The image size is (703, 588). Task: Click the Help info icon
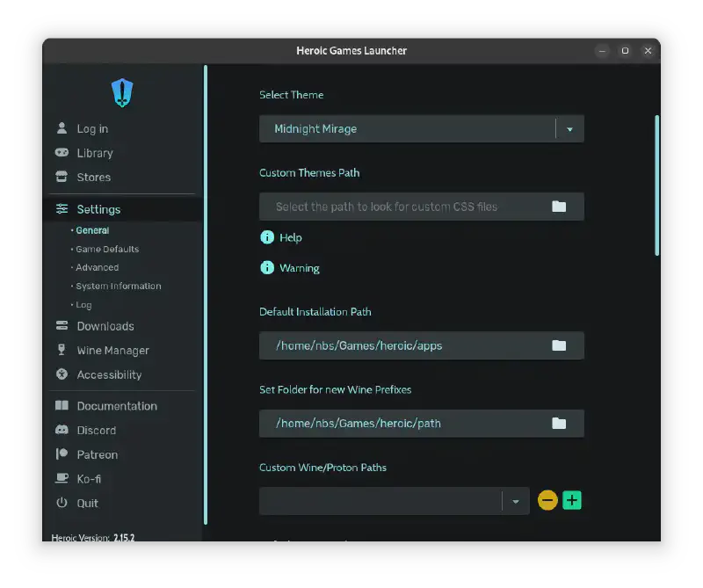pos(267,237)
